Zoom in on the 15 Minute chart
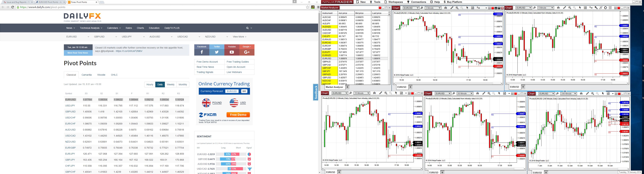 (386, 93)
